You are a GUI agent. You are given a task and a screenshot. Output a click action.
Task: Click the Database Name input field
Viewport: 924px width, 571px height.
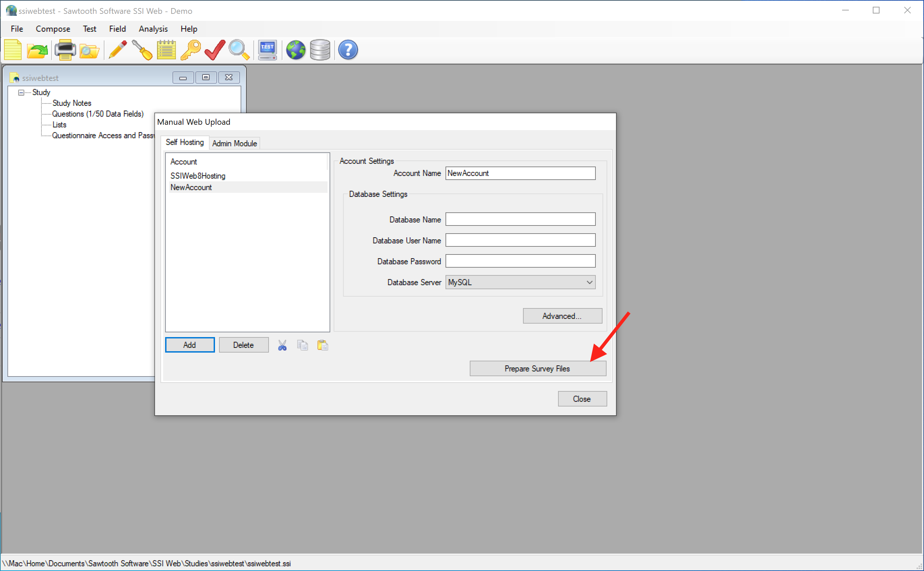(520, 219)
